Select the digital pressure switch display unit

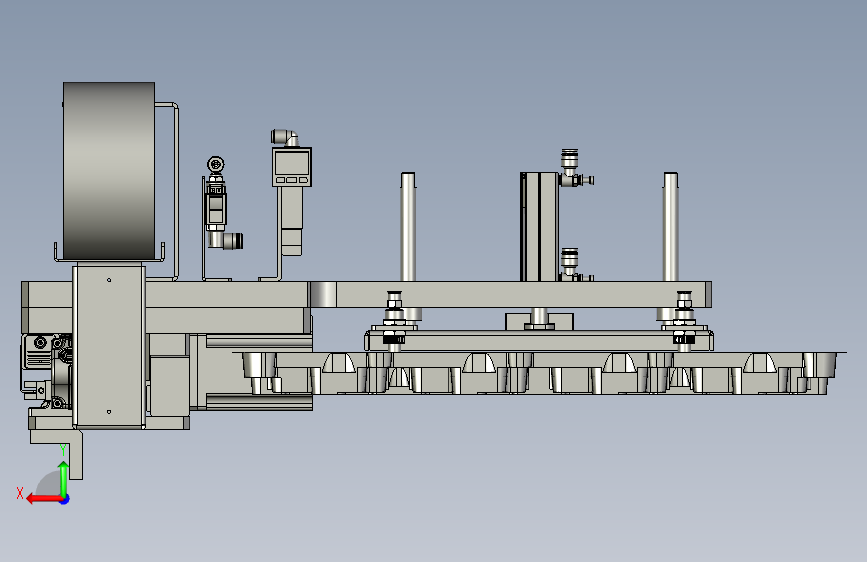click(291, 166)
